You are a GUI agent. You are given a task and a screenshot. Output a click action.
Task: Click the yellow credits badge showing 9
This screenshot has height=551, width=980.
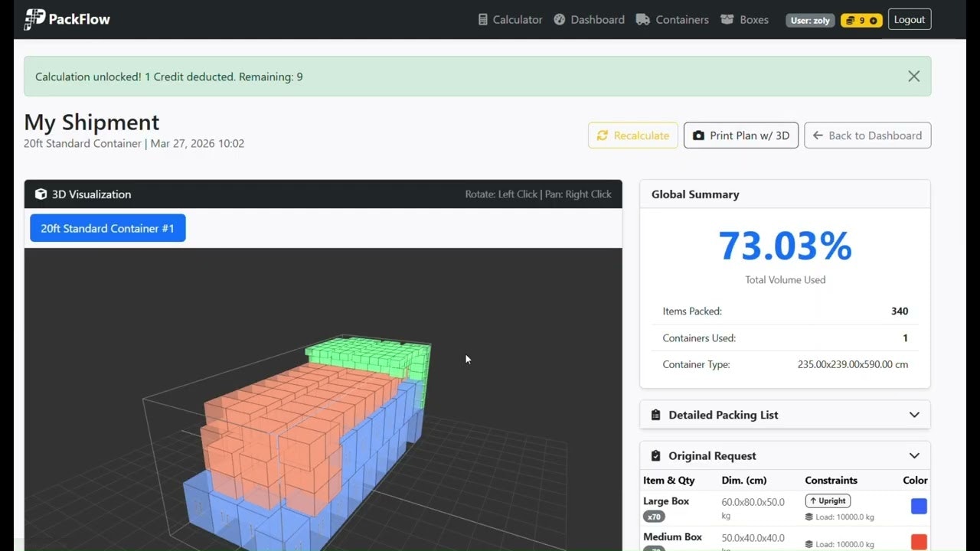[x=861, y=21]
